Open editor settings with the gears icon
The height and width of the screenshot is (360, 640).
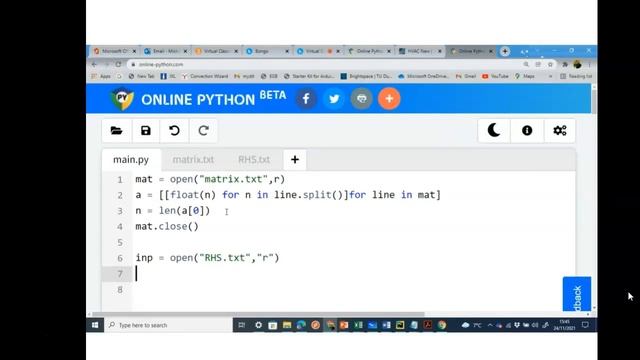click(x=560, y=131)
